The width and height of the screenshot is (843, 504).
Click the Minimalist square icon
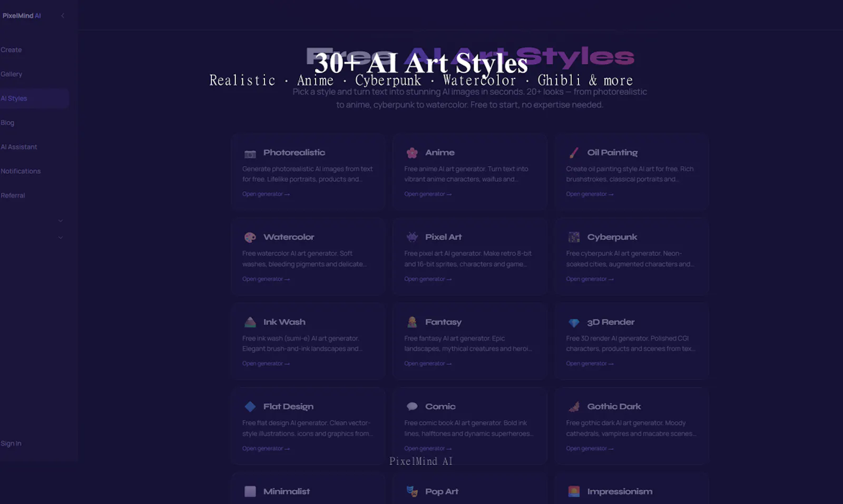250,491
